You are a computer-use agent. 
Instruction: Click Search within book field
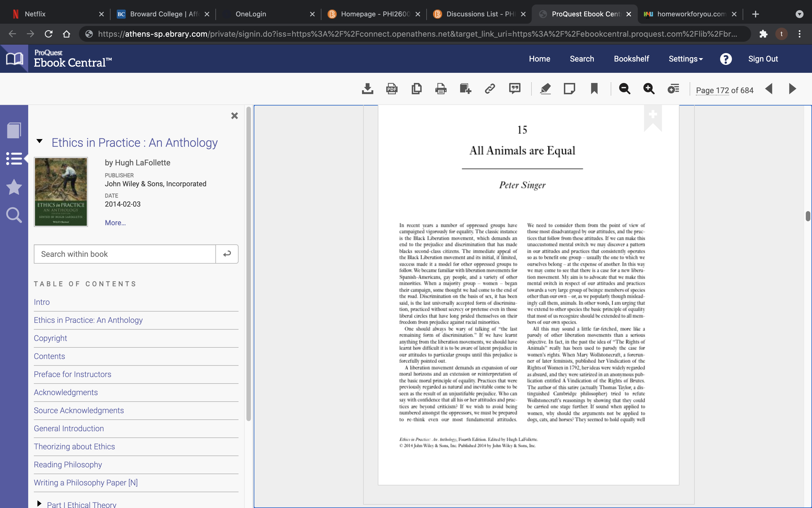tap(125, 254)
